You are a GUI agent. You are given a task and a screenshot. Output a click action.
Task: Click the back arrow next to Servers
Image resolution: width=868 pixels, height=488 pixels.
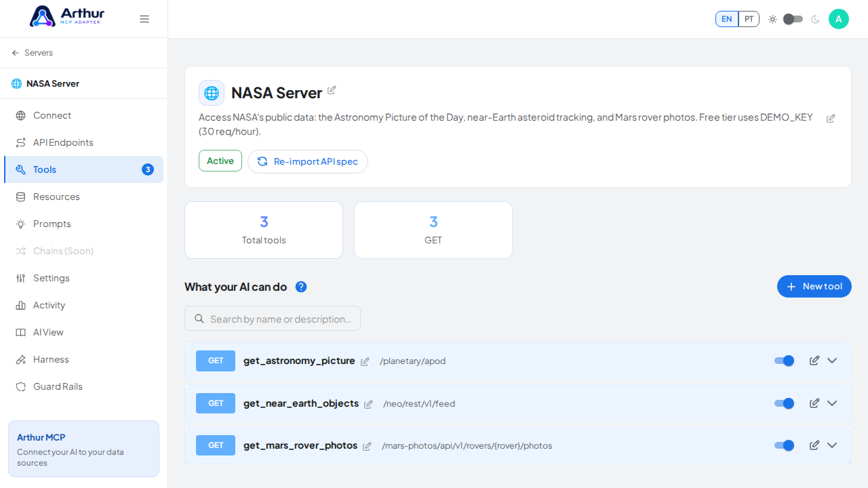tap(16, 53)
